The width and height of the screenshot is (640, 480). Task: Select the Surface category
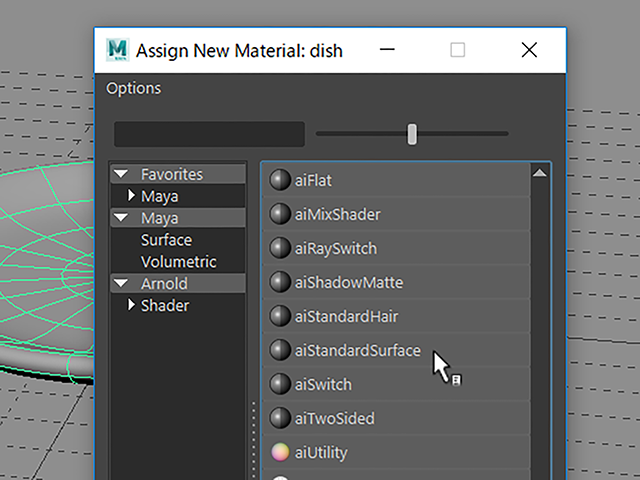tap(166, 240)
